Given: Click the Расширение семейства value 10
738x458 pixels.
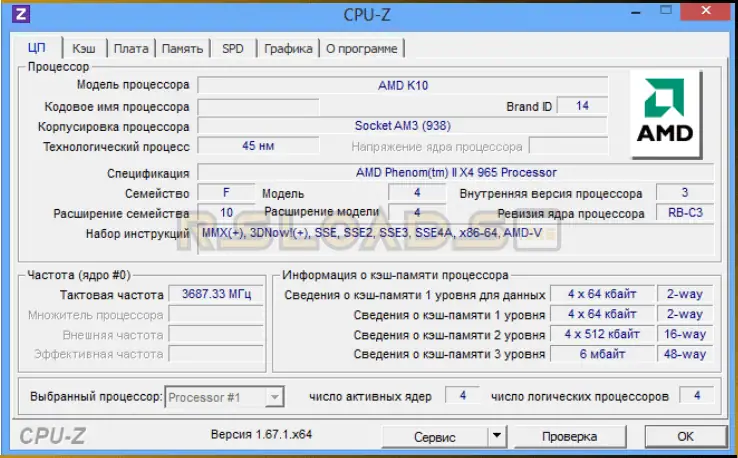Looking at the screenshot, I should click(x=226, y=212).
